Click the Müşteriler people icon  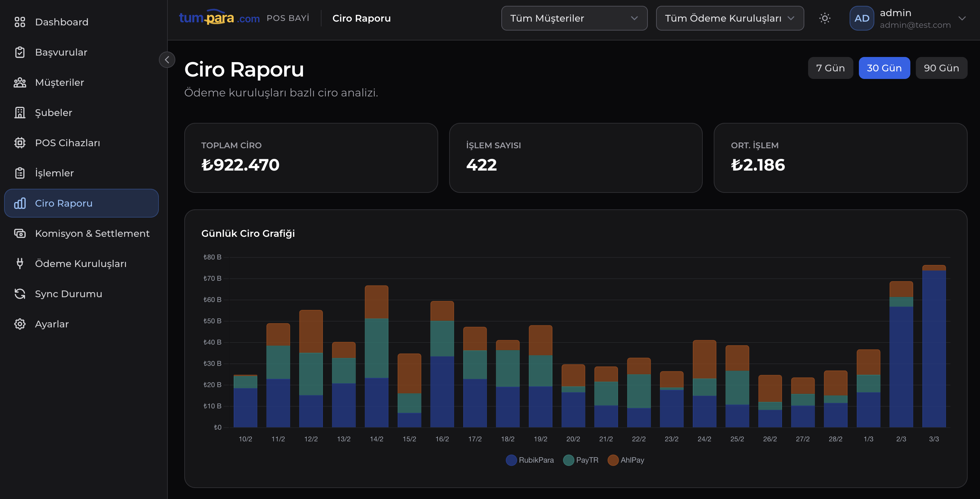[20, 83]
